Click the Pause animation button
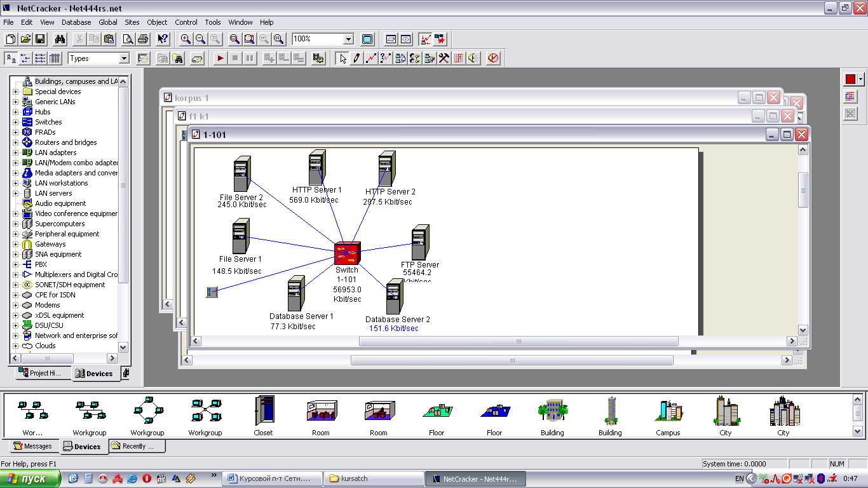 [249, 58]
